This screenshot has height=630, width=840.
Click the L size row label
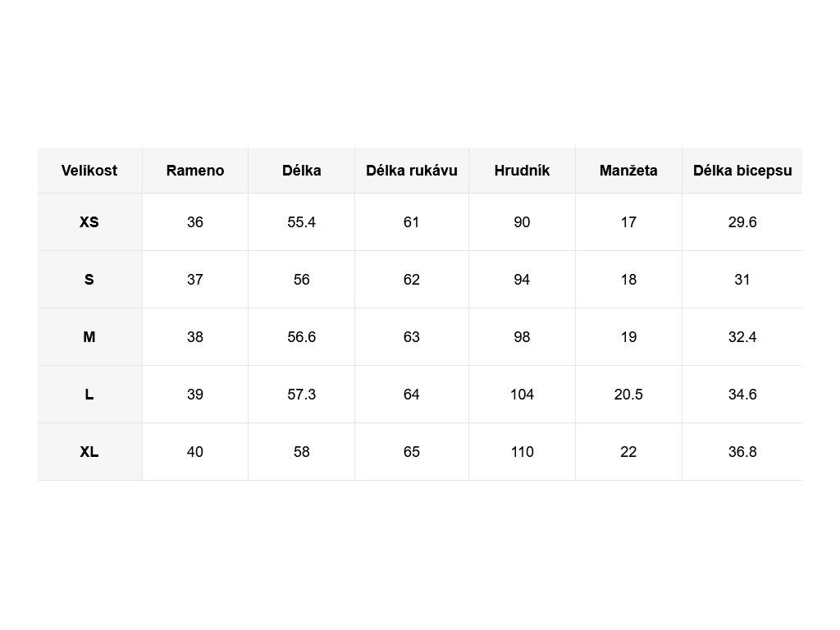[89, 395]
